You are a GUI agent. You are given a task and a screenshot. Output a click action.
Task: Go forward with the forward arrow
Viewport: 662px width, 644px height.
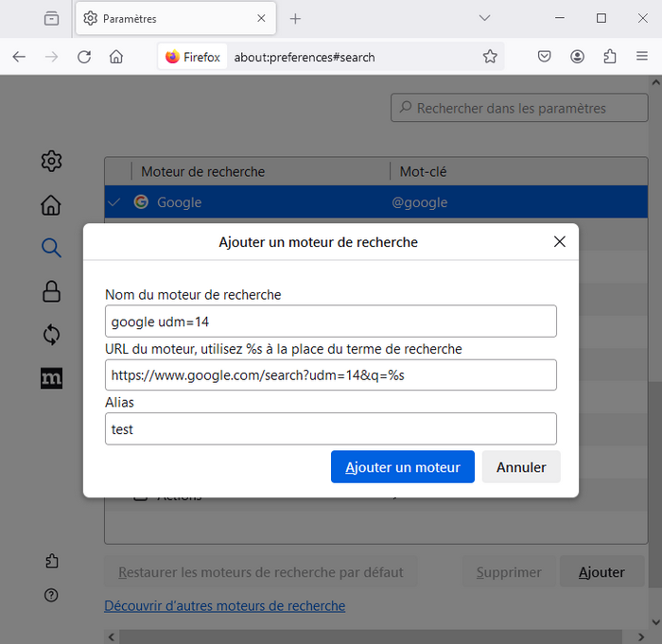click(x=51, y=57)
